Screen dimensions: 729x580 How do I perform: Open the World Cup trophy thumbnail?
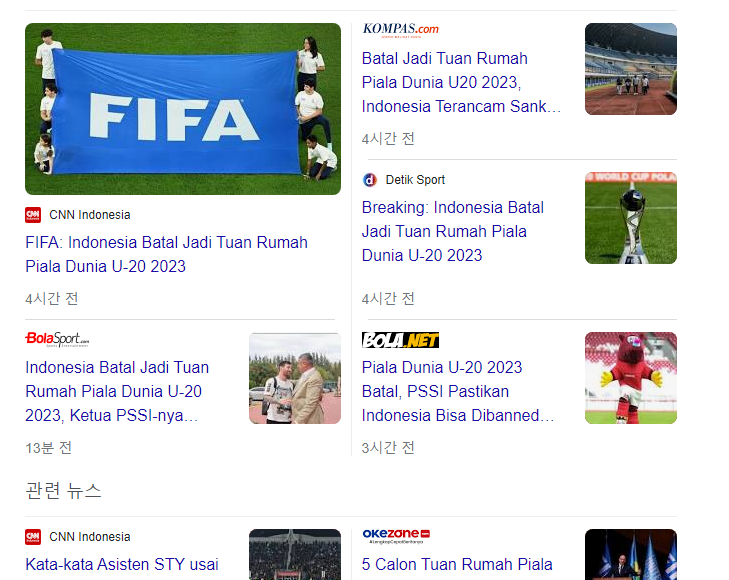click(x=630, y=218)
